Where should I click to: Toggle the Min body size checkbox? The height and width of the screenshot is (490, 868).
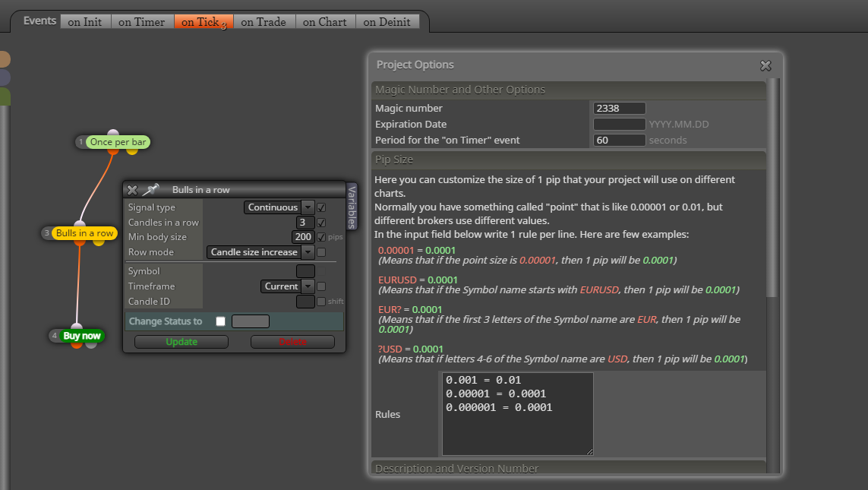(x=321, y=237)
